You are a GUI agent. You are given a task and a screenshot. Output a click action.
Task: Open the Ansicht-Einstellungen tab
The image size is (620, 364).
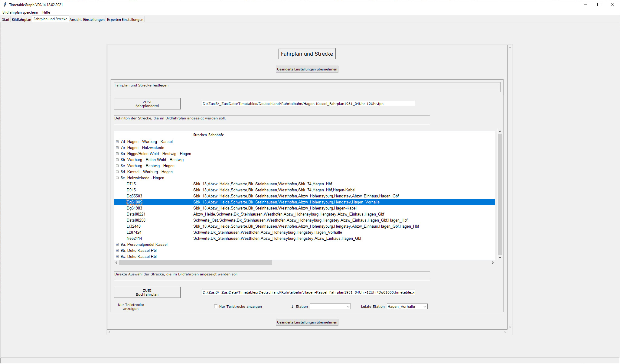87,19
